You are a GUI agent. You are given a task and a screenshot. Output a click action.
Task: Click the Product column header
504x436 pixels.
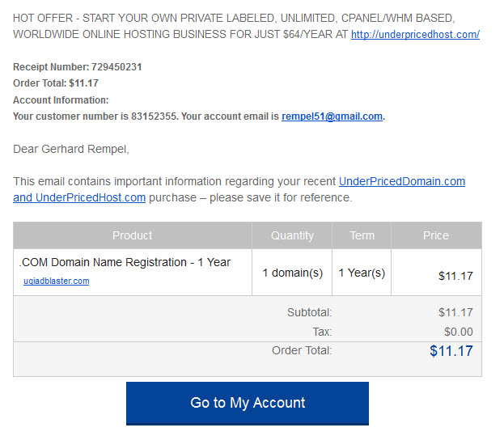(x=133, y=235)
